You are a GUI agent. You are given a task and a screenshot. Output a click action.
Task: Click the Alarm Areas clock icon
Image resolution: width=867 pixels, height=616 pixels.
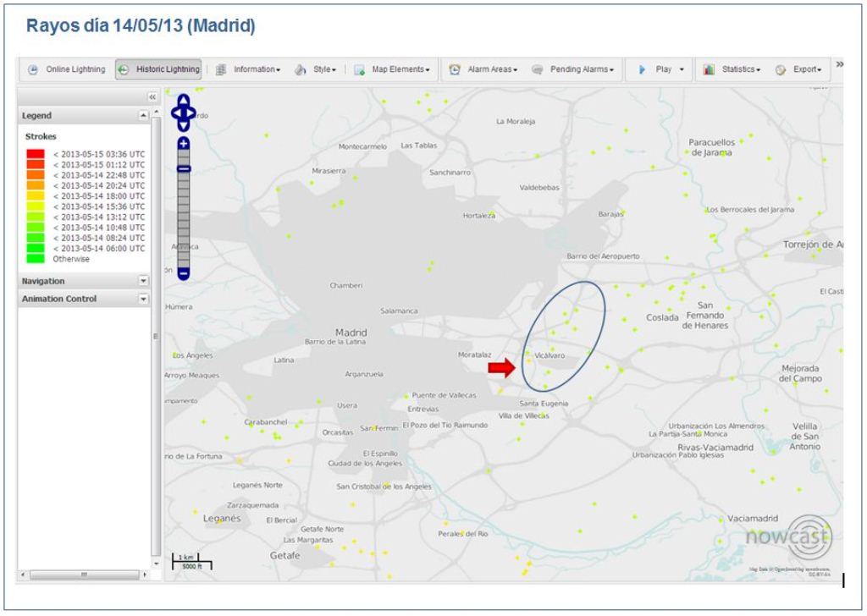pyautogui.click(x=455, y=69)
